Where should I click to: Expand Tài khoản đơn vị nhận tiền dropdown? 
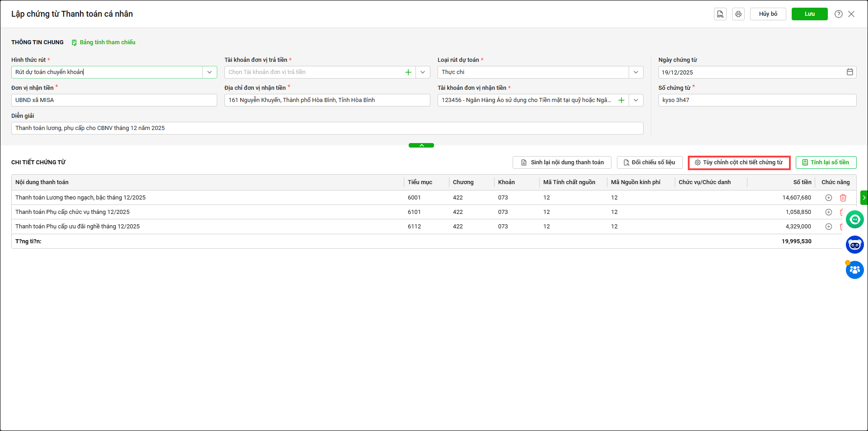coord(635,100)
